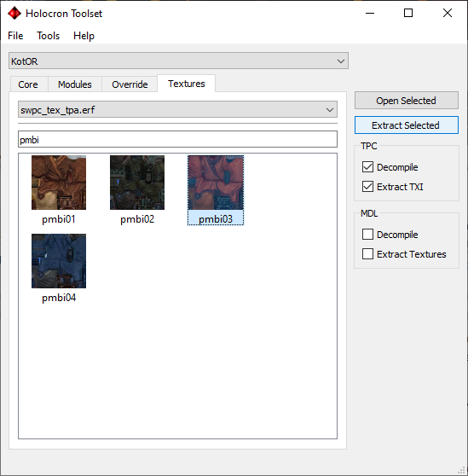The height and width of the screenshot is (476, 468).
Task: Expand the swpc_tex_tpa.erf file dropdown
Action: point(177,109)
